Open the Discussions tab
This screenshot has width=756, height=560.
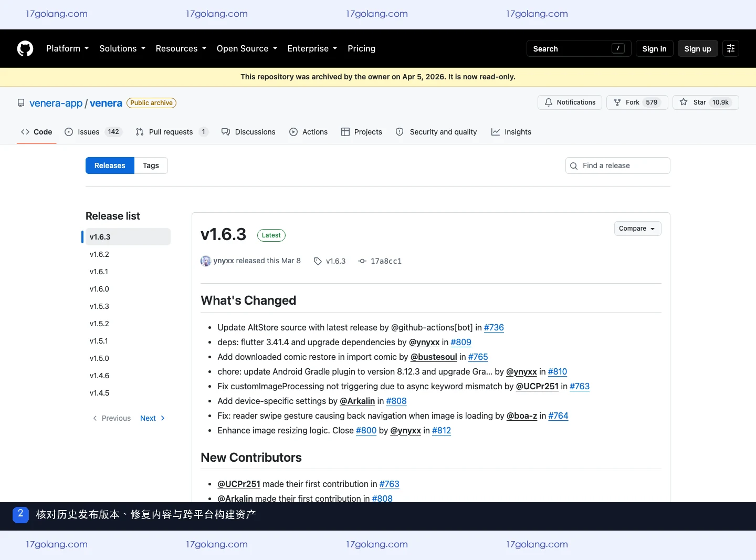point(248,132)
